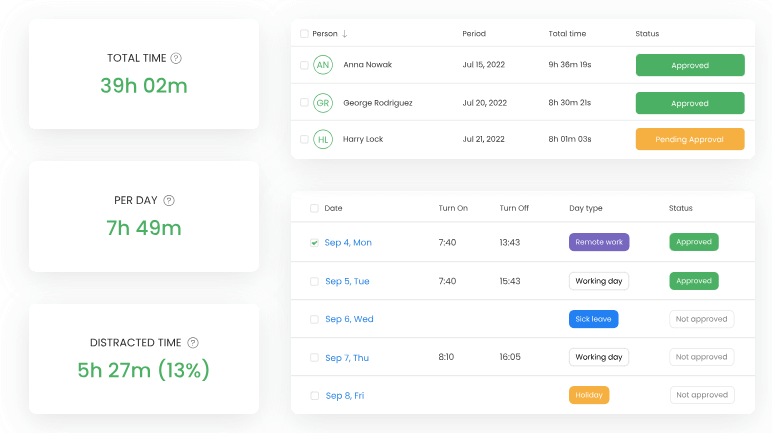The image size is (772, 433).
Task: Click Not approved status for Sep 8
Action: (x=701, y=395)
